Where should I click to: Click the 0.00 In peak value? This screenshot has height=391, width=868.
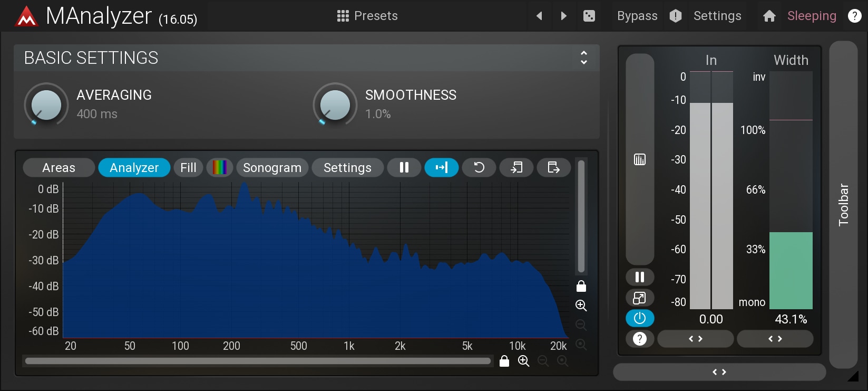[x=711, y=319]
